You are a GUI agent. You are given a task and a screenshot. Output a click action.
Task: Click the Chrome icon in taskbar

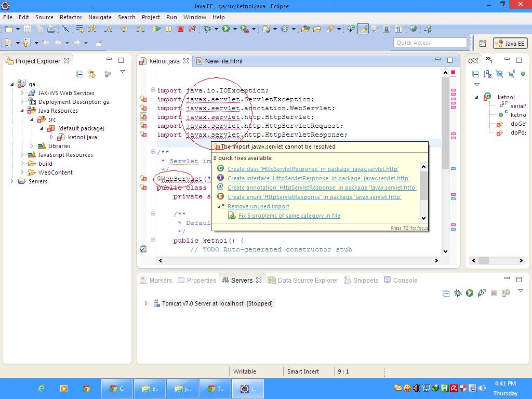click(86, 389)
